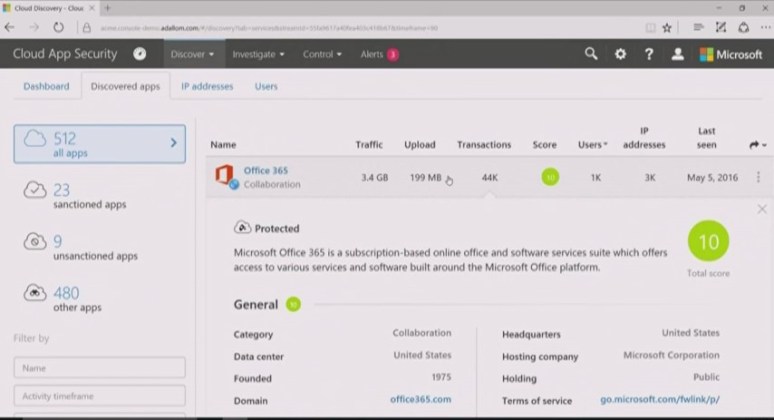This screenshot has width=774, height=420.
Task: Select the Cloud Discovery browser tab
Action: [48, 8]
